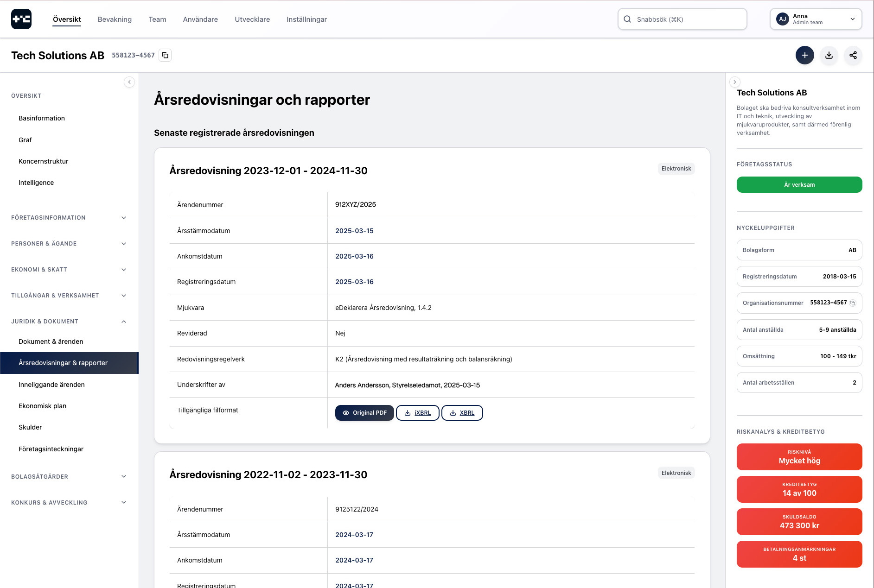874x588 pixels.
Task: Click the Är verksam status indicator
Action: click(799, 184)
